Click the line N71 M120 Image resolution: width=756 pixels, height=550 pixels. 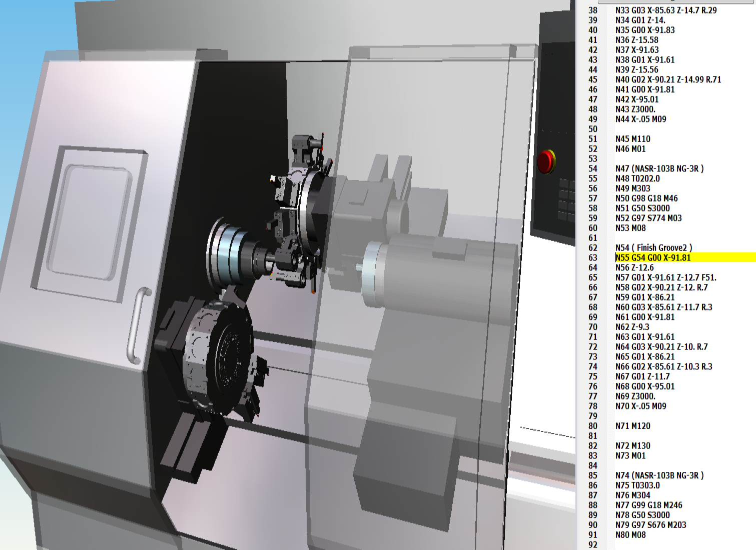coord(632,426)
